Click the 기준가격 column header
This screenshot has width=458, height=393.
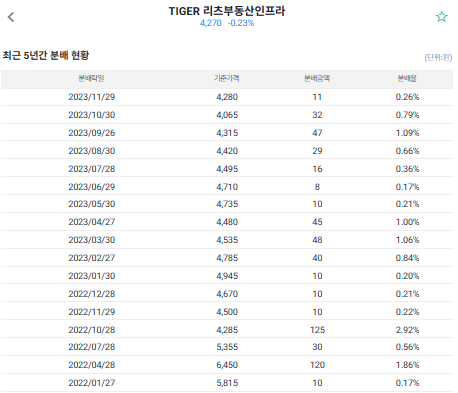coord(227,78)
